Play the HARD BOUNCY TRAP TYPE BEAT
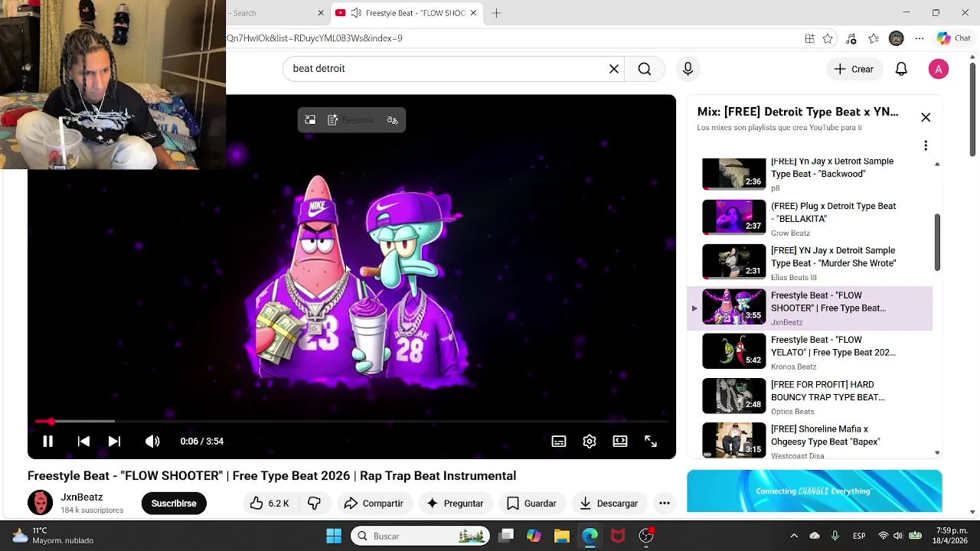This screenshot has width=980, height=551. tap(810, 396)
